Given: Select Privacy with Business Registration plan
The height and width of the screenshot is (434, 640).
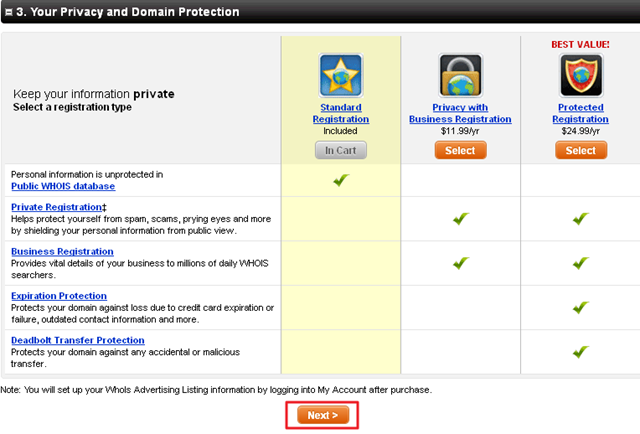Looking at the screenshot, I should [460, 150].
